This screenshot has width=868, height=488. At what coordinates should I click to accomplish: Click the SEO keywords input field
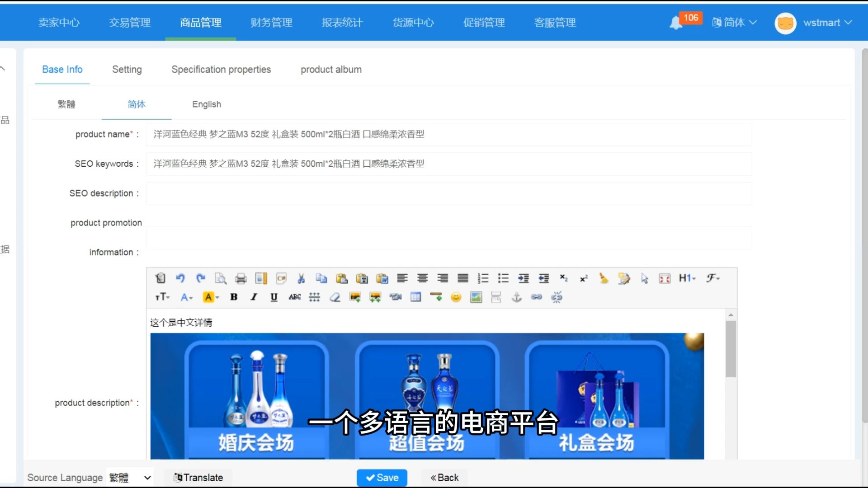(449, 164)
